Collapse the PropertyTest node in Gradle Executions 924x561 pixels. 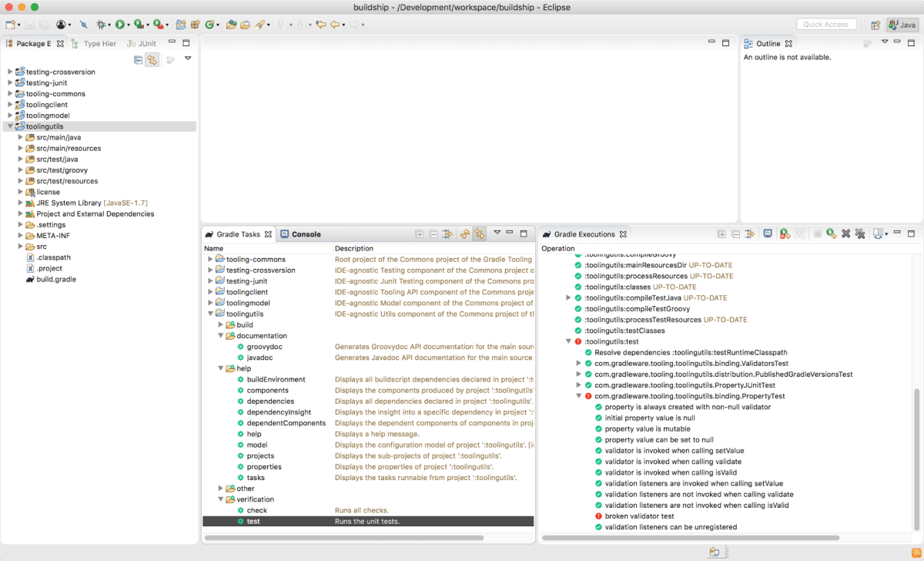578,396
